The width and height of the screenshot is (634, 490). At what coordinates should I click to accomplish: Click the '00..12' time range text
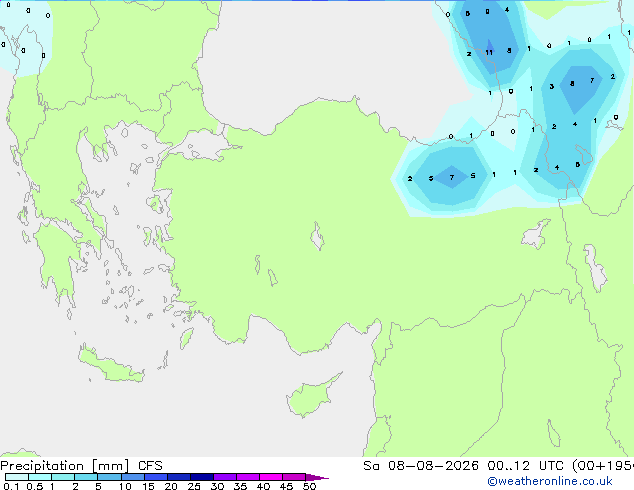coord(508,466)
